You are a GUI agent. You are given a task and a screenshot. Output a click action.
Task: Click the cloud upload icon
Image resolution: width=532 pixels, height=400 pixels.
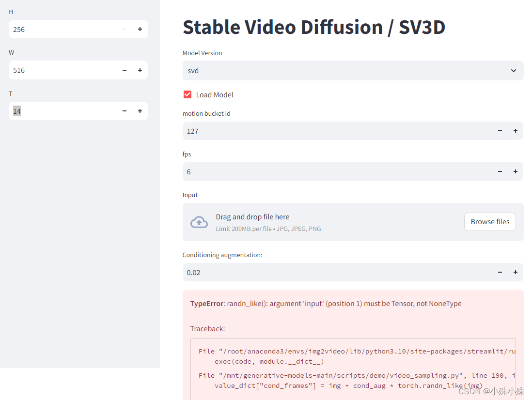(199, 222)
